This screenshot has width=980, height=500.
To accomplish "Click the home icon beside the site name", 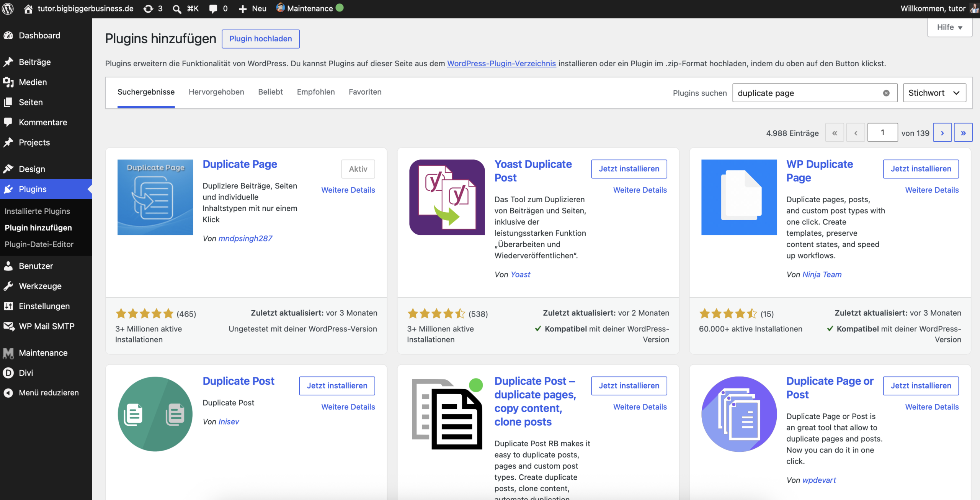I will (x=28, y=9).
